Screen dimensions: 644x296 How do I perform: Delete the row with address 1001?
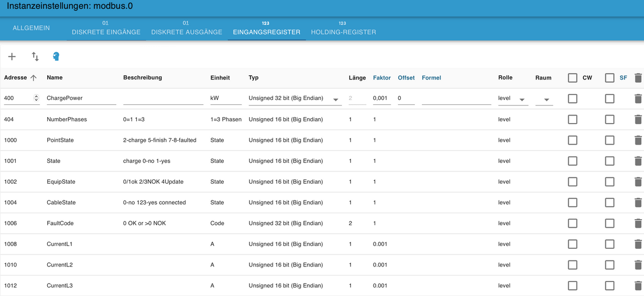[x=638, y=161]
